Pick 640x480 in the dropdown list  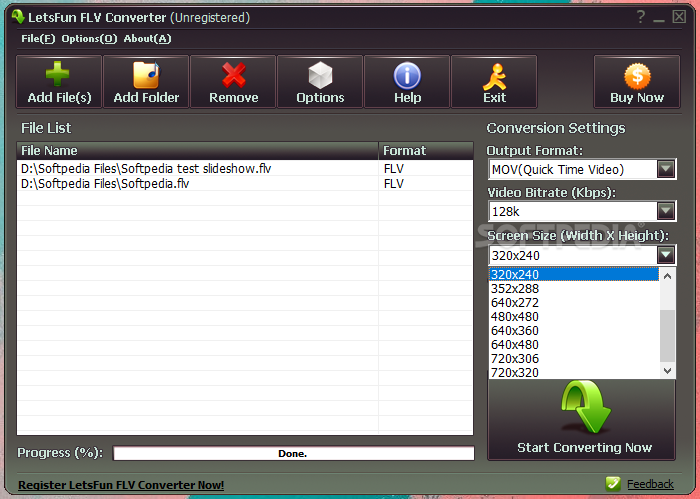(x=574, y=345)
